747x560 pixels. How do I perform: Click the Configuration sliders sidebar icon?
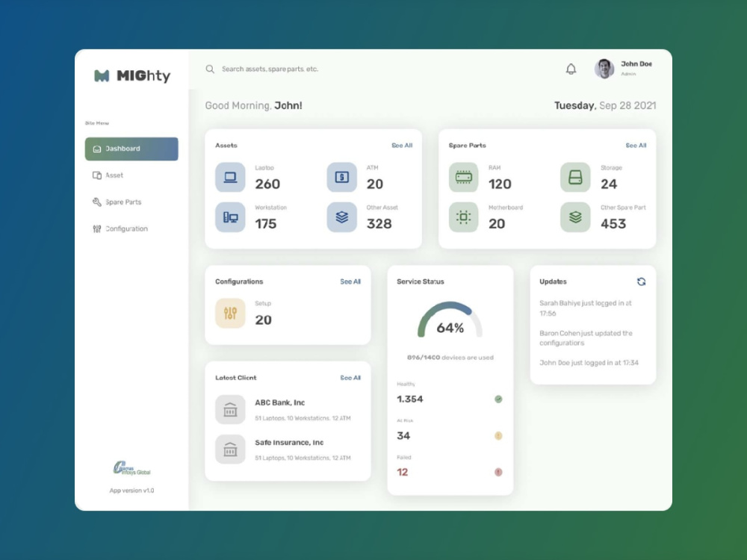pos(96,229)
